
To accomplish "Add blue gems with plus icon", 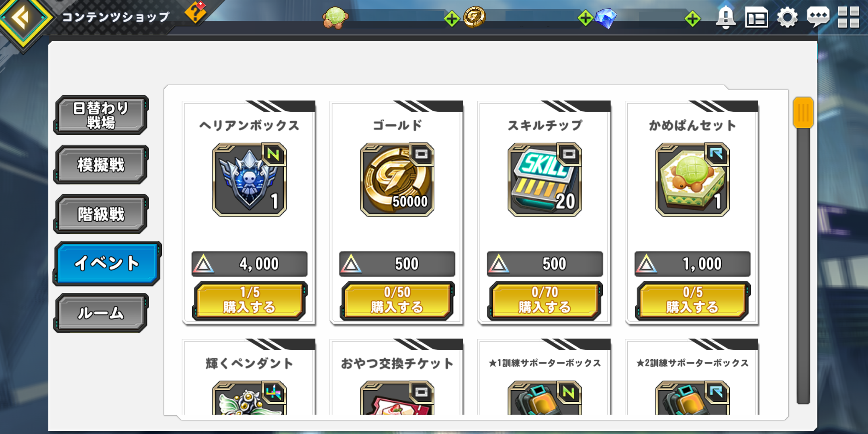I will [x=692, y=19].
